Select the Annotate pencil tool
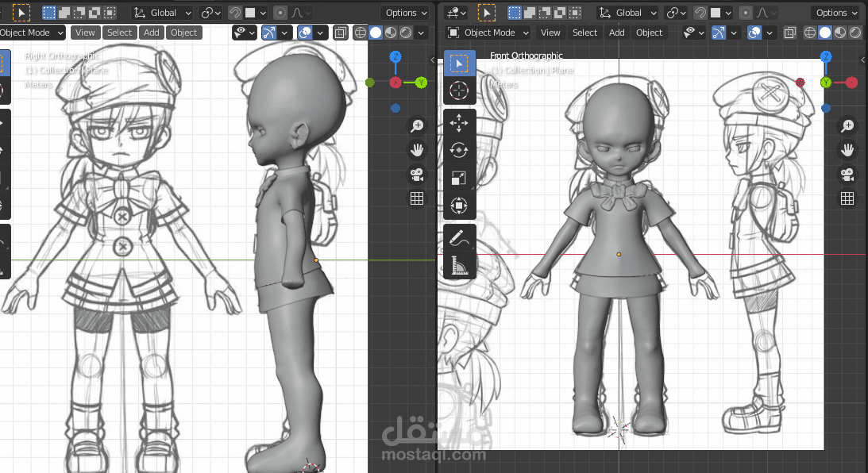The width and height of the screenshot is (868, 473). click(459, 238)
